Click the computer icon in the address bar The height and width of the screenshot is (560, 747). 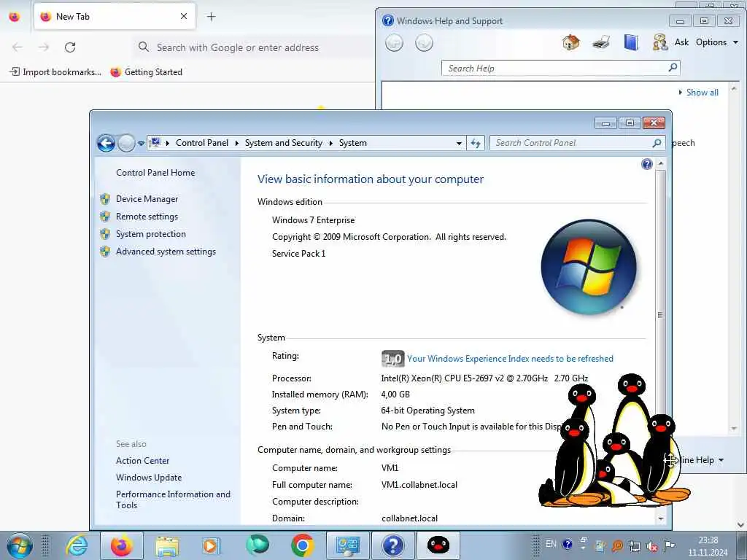155,142
